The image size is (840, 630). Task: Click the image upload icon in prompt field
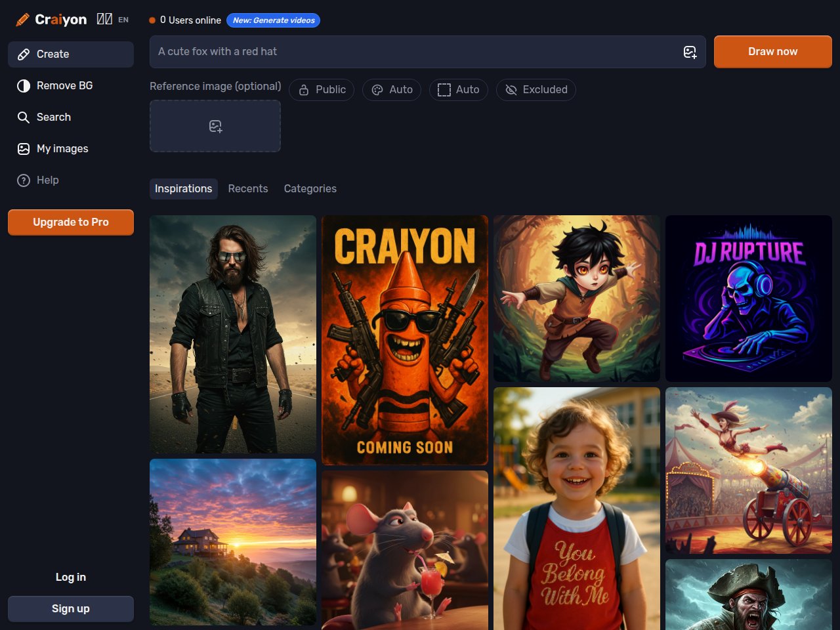pos(690,52)
